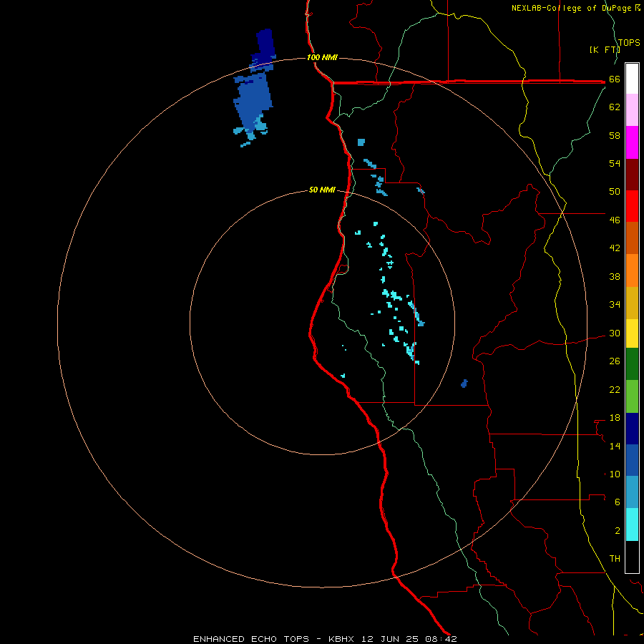The height and width of the screenshot is (644, 644).
Task: Click the '30' scale label
Action: (x=615, y=333)
